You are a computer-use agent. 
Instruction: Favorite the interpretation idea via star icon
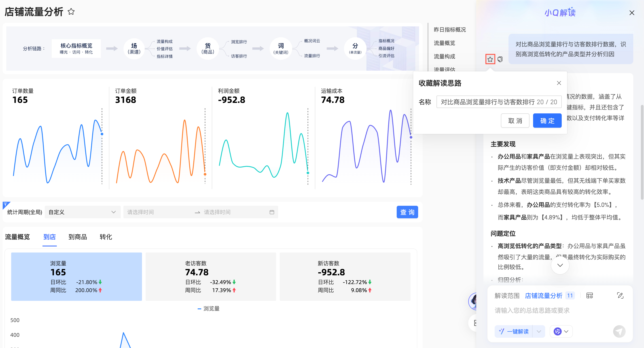(490, 59)
